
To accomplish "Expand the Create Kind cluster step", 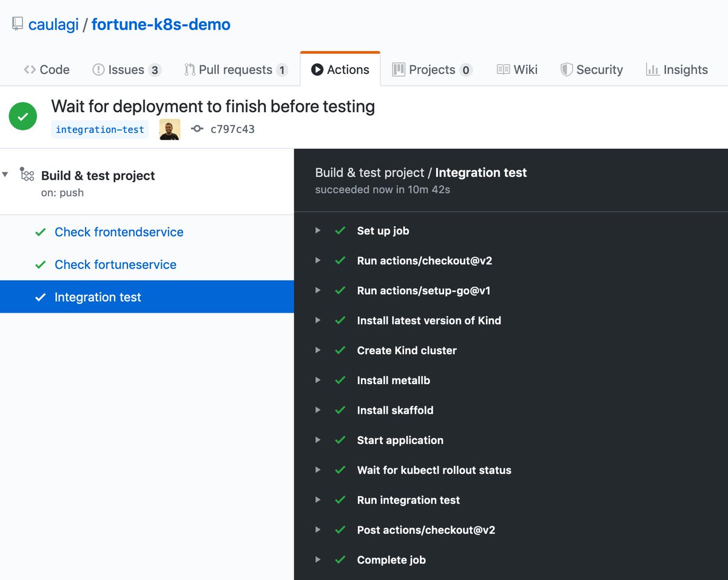I will 317,350.
